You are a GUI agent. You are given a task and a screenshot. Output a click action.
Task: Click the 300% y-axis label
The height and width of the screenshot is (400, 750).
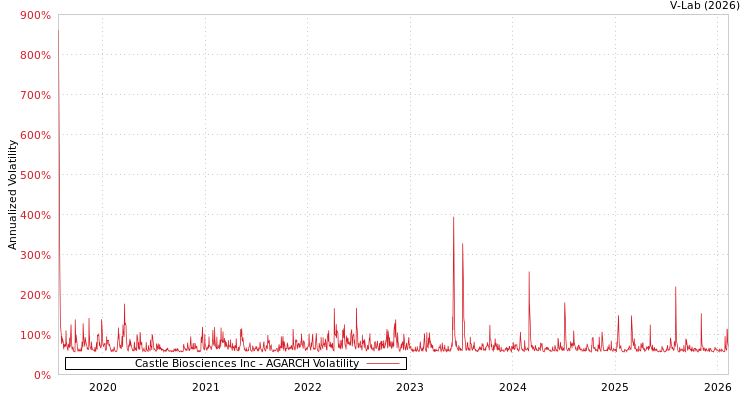(x=35, y=255)
